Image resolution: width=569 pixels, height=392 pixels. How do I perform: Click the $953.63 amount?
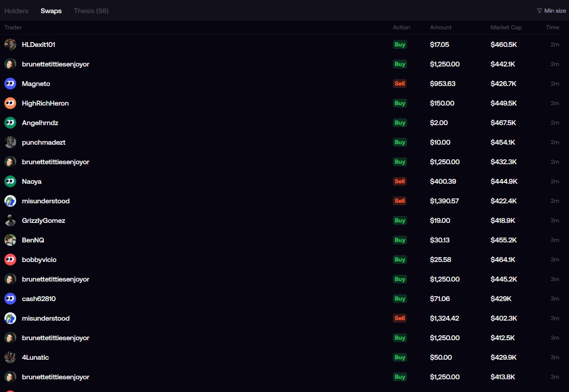click(443, 84)
